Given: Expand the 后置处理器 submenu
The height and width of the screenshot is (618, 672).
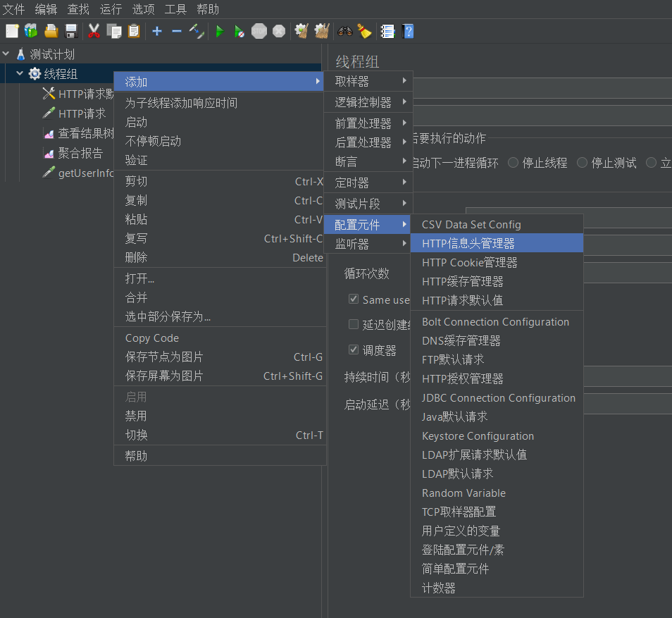Looking at the screenshot, I should pos(368,142).
